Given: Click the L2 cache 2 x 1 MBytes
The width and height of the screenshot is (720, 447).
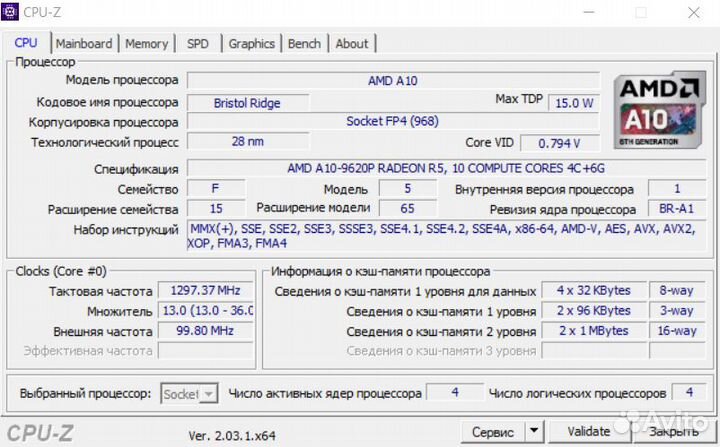Looking at the screenshot, I should (x=594, y=331).
